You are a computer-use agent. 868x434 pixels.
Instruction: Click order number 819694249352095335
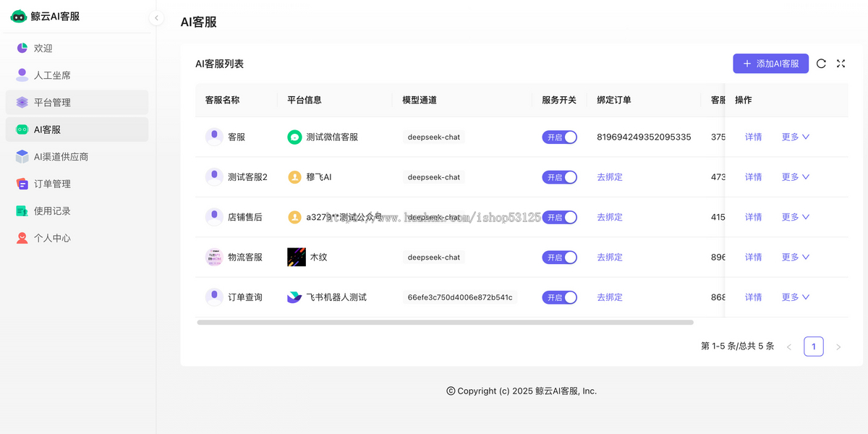pyautogui.click(x=644, y=137)
